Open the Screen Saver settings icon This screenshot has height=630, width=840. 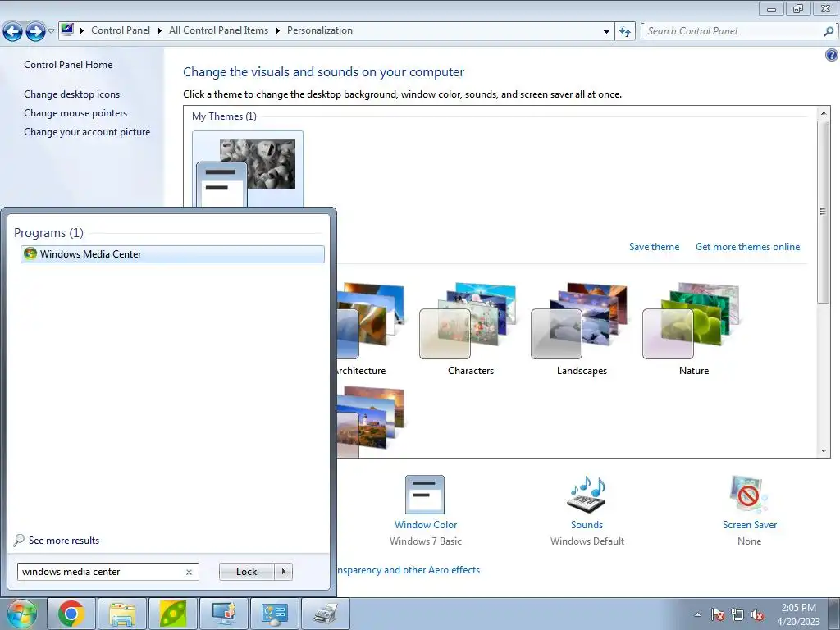tap(749, 495)
